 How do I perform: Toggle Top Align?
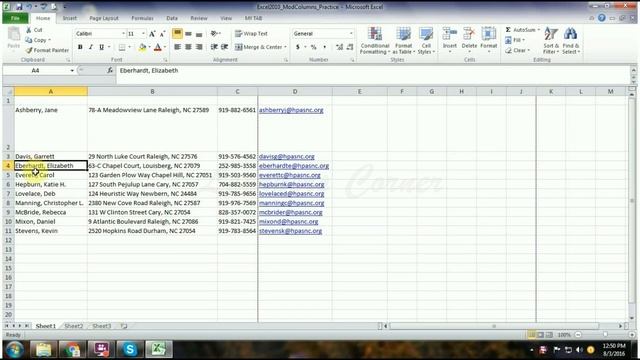(x=177, y=33)
